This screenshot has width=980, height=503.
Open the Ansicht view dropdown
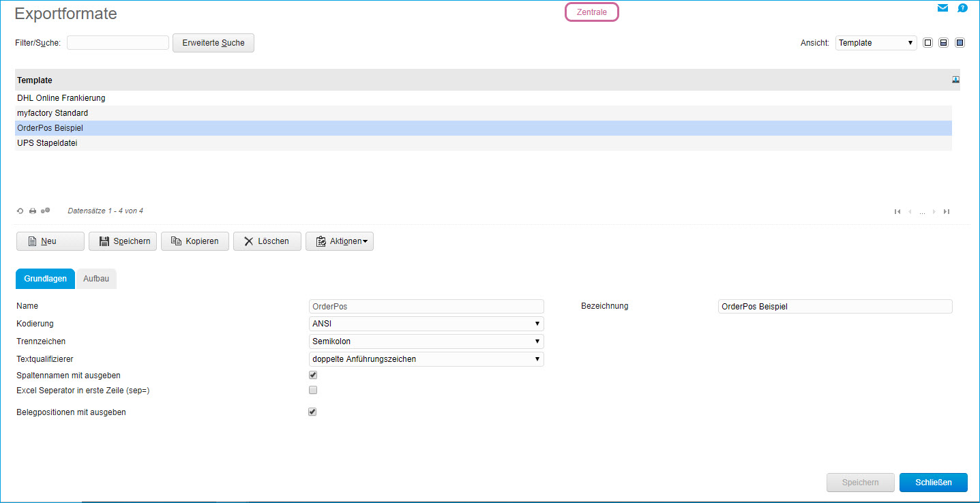pyautogui.click(x=876, y=42)
